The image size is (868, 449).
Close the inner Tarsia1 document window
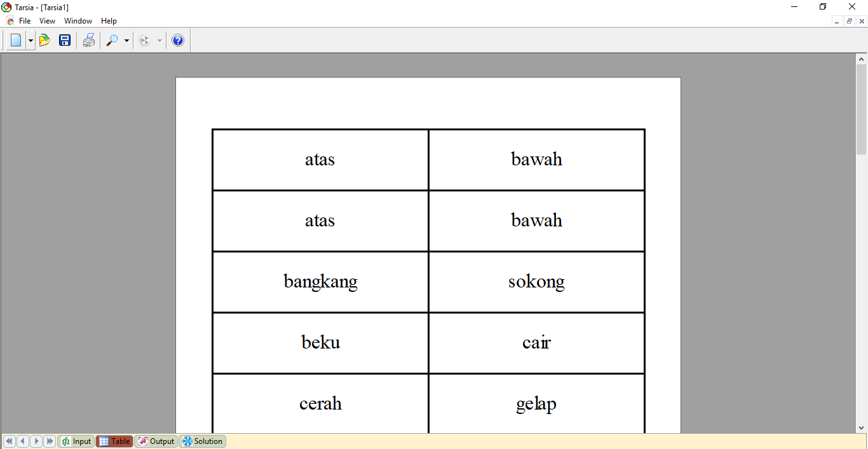pos(862,21)
